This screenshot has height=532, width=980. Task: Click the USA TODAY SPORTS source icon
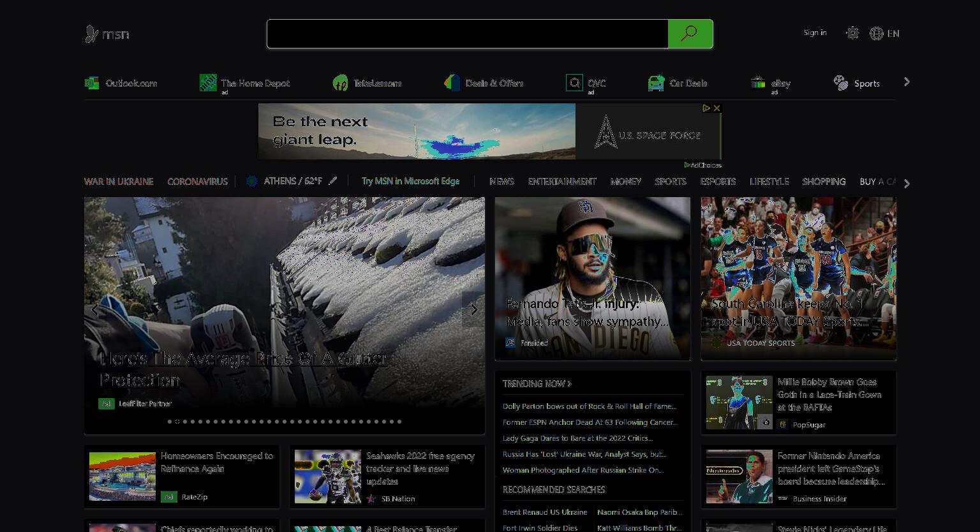pyautogui.click(x=716, y=343)
